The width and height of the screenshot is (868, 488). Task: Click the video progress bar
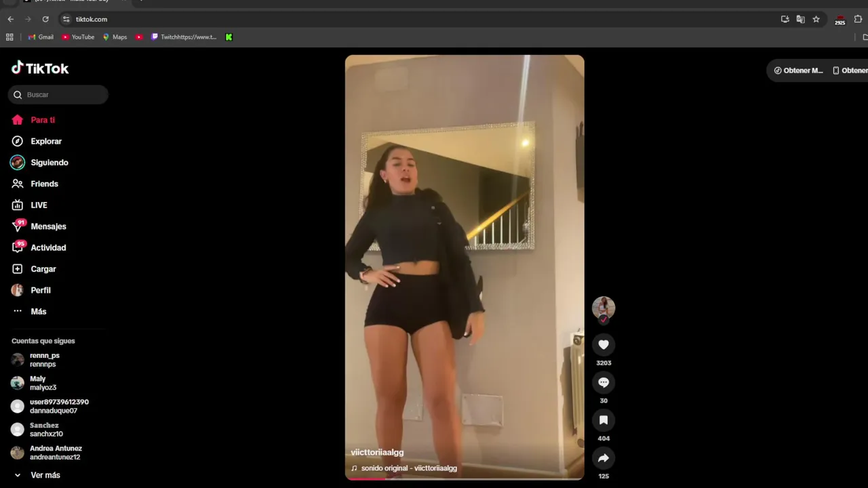465,479
